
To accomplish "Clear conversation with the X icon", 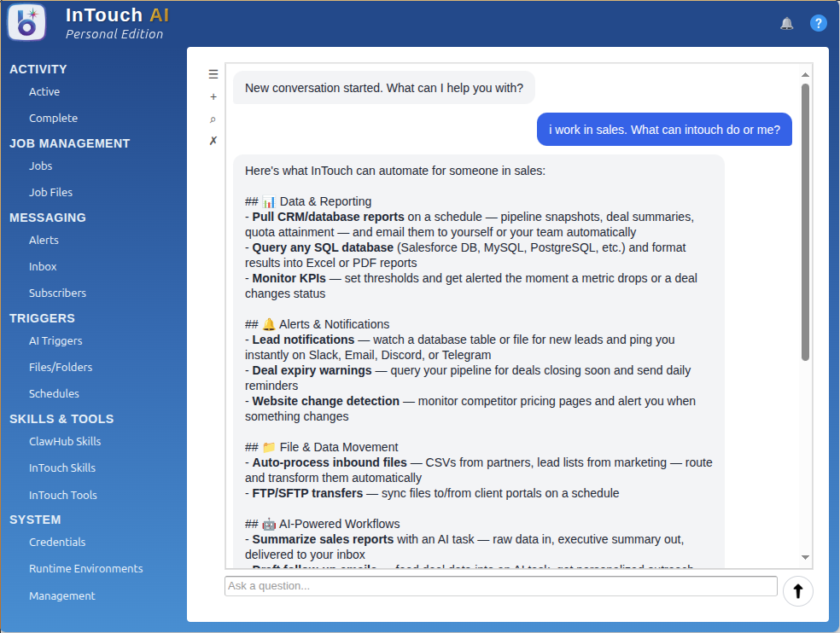I will pyautogui.click(x=213, y=140).
